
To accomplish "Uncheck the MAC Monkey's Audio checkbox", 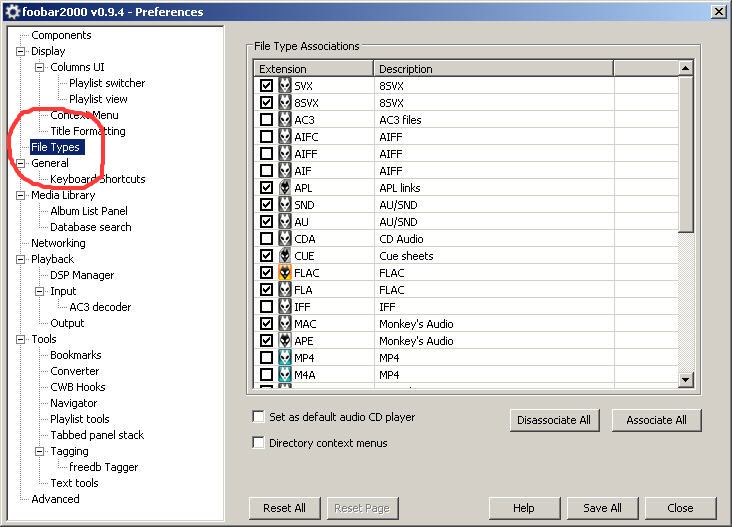I will point(267,324).
